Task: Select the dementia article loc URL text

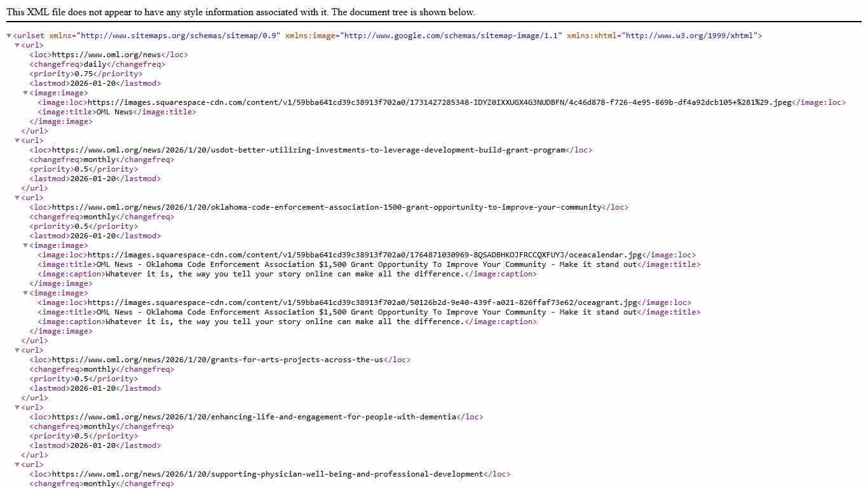Action: [254, 417]
